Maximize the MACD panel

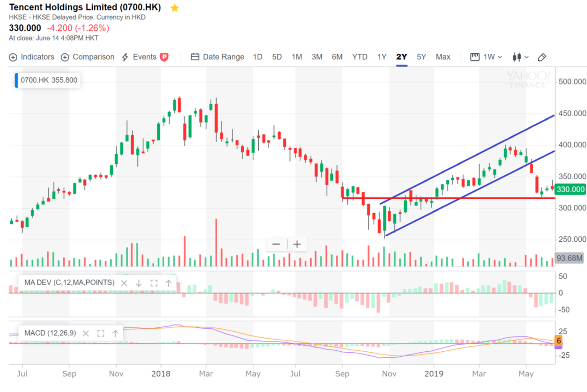click(101, 333)
